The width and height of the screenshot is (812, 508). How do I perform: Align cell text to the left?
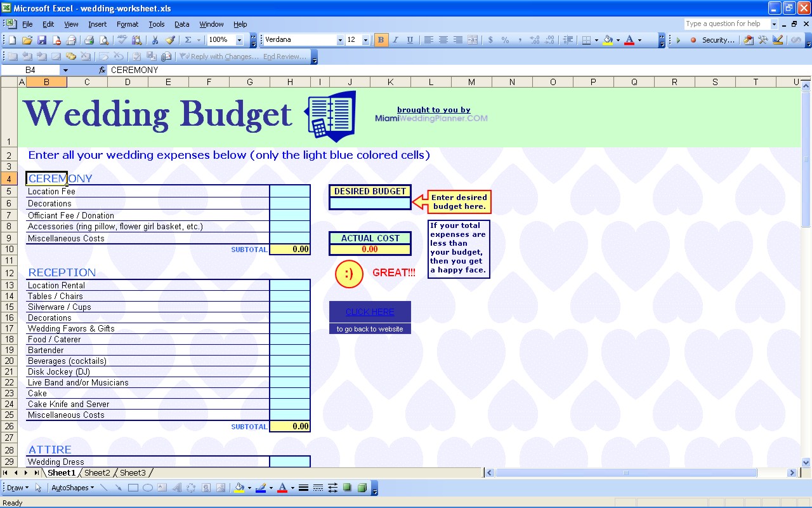429,40
